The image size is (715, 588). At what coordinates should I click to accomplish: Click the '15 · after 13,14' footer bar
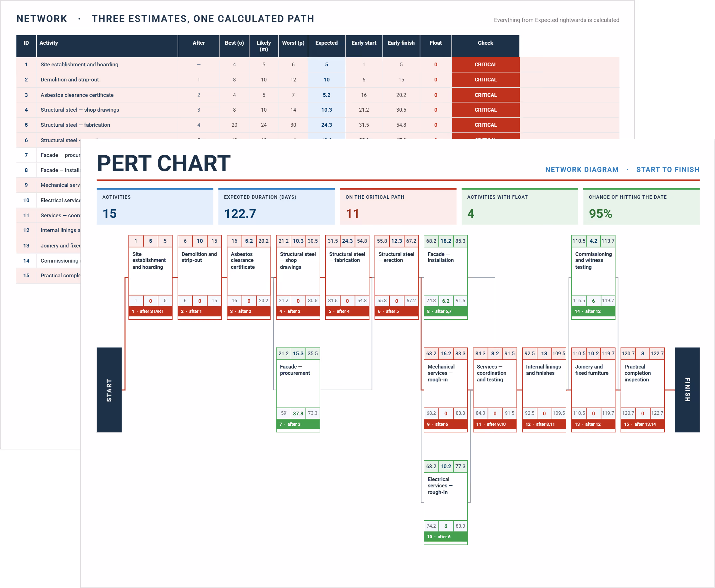[x=642, y=424]
